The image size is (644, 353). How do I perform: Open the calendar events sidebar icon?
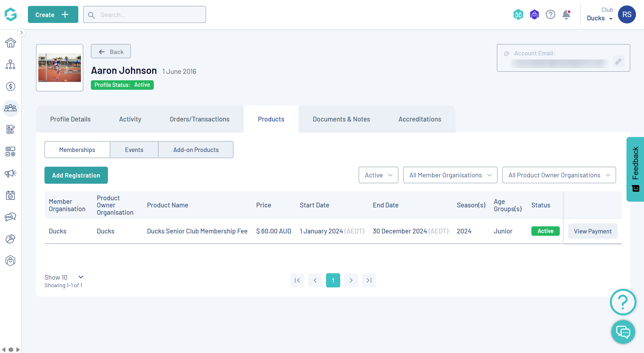(x=10, y=195)
